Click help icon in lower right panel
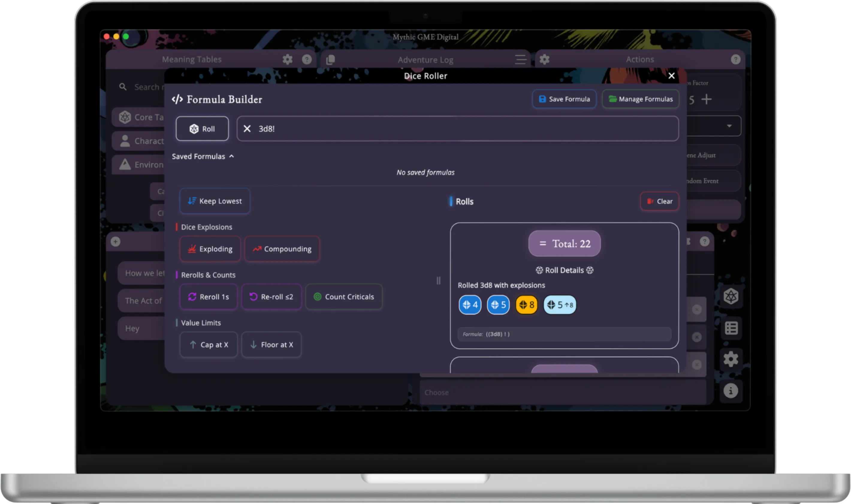The height and width of the screenshot is (504, 851). click(704, 242)
